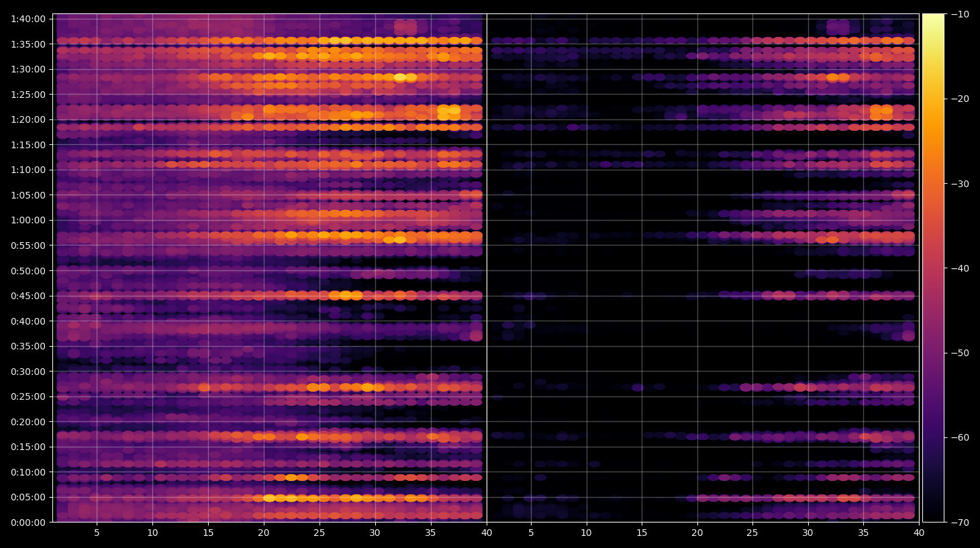Click x-axis label 35 under left heatmap

click(x=430, y=533)
